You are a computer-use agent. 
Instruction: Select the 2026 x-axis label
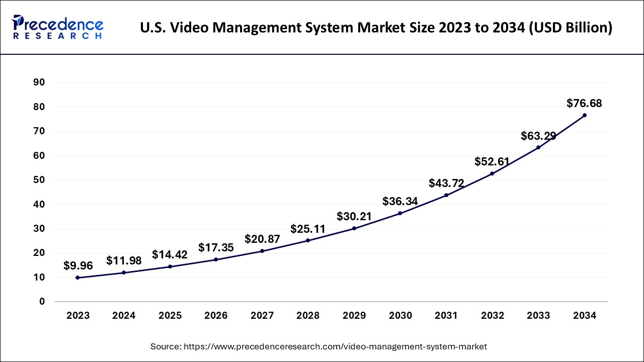[216, 316]
